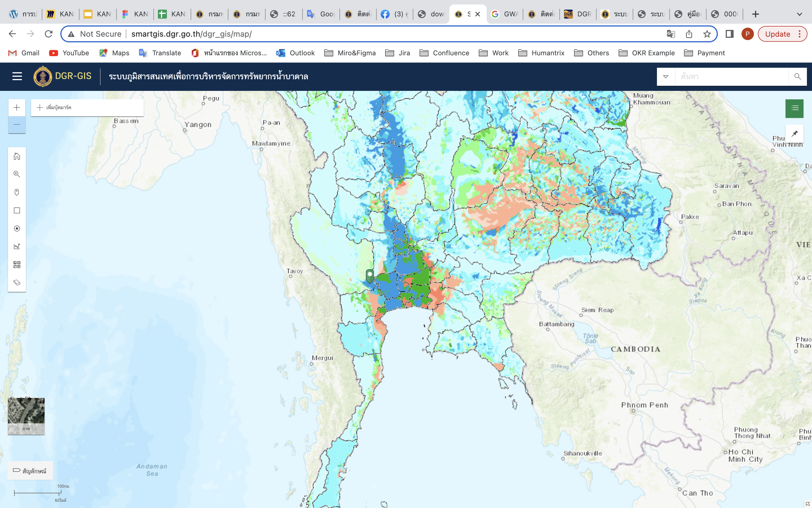Select the eraser tool in sidebar
Screen dimensions: 812x508
tap(17, 283)
